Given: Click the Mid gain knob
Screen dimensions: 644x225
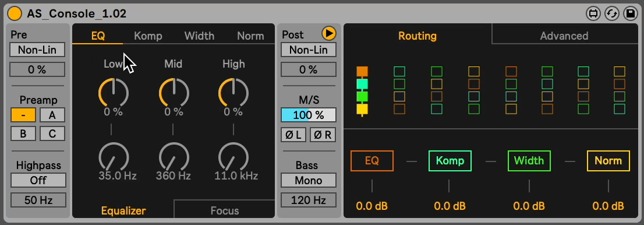Looking at the screenshot, I should pos(174,93).
